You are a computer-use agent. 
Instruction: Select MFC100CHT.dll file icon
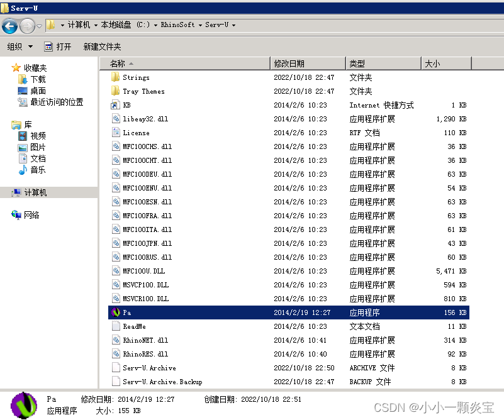click(116, 160)
